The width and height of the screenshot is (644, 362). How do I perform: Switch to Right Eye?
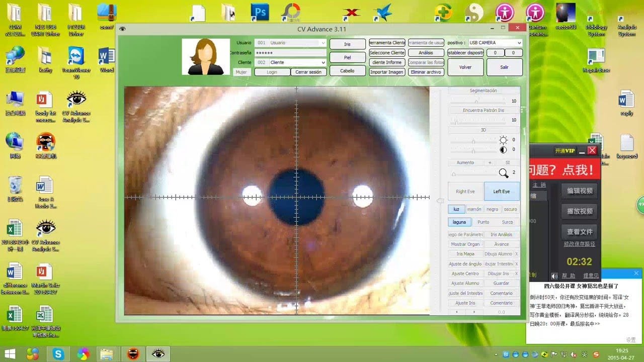465,192
